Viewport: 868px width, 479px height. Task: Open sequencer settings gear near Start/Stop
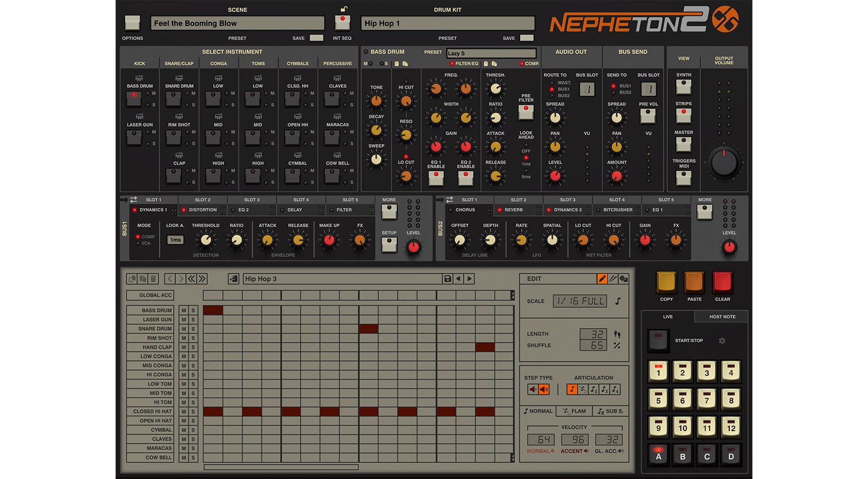(x=722, y=340)
